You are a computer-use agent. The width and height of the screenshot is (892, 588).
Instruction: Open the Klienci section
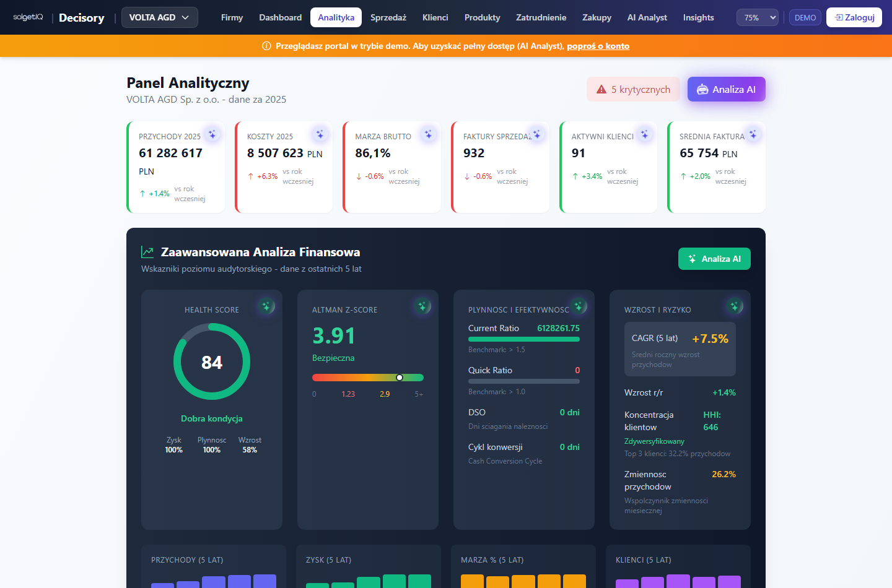click(435, 17)
